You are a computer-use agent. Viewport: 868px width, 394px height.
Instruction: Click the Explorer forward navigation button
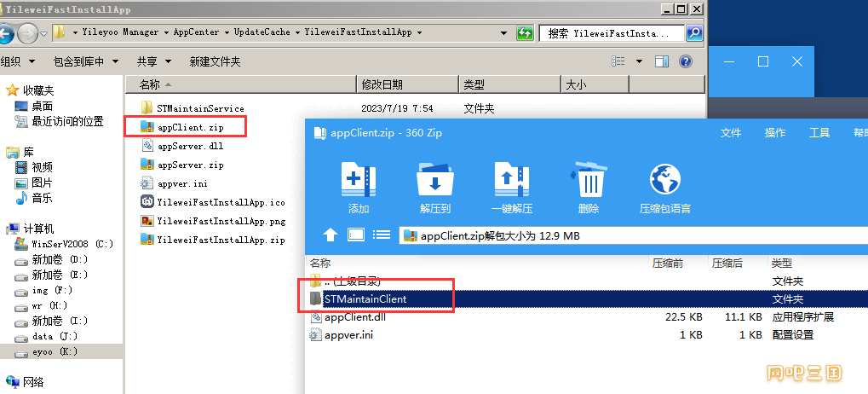point(27,34)
